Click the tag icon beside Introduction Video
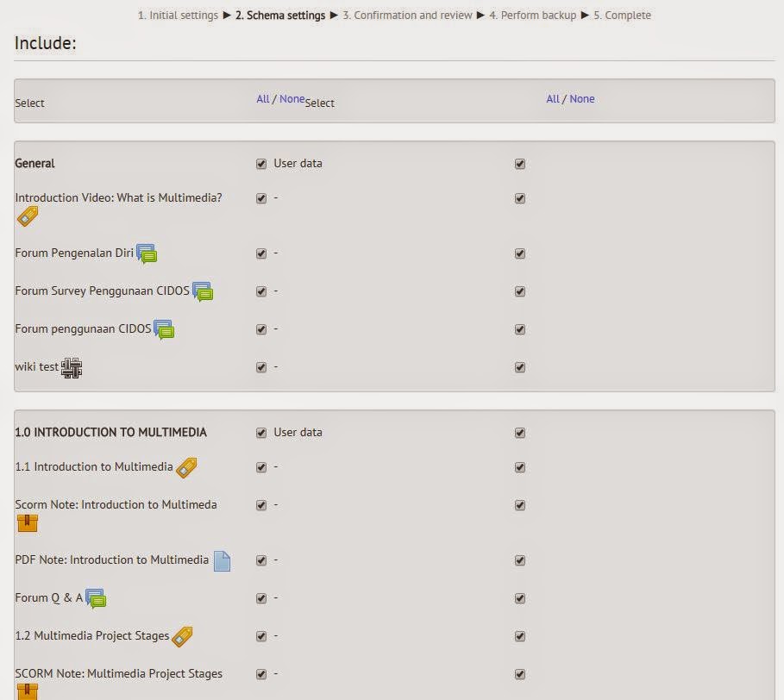784x700 pixels. pos(27,216)
